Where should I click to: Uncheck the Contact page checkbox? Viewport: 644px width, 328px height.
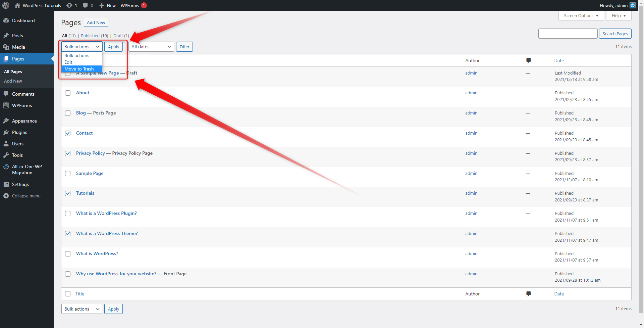pyautogui.click(x=68, y=133)
